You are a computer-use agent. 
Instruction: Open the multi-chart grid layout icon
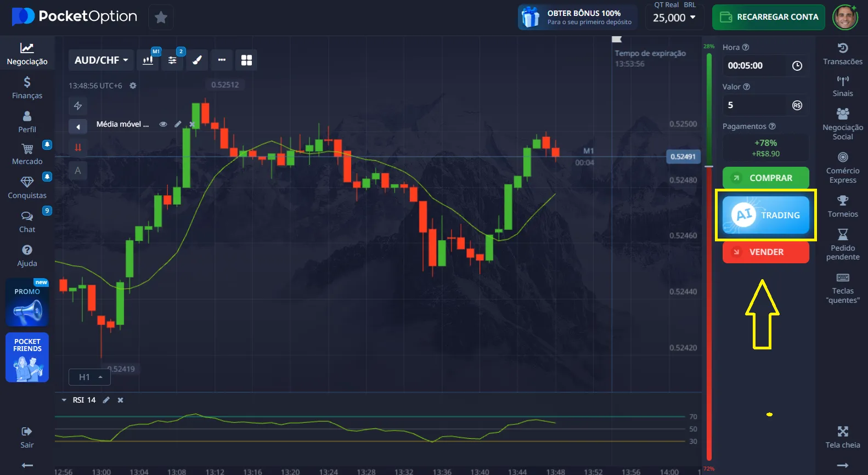click(x=246, y=60)
